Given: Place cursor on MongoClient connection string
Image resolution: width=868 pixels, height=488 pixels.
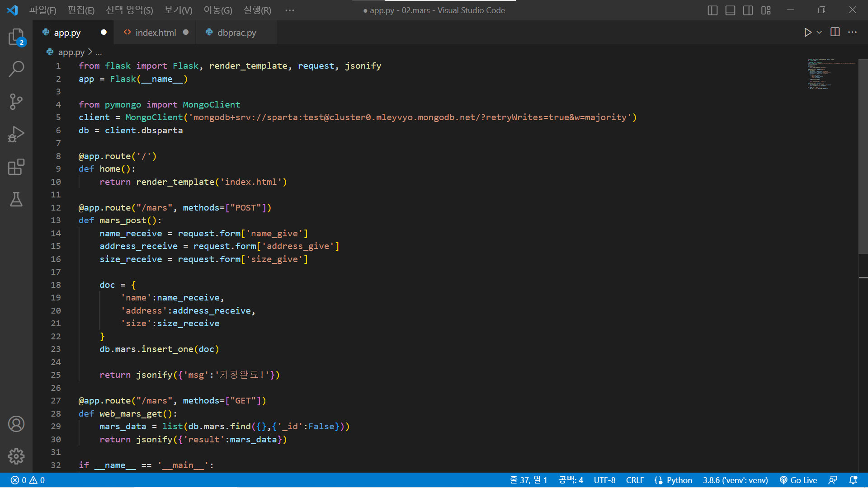Looking at the screenshot, I should (x=410, y=117).
